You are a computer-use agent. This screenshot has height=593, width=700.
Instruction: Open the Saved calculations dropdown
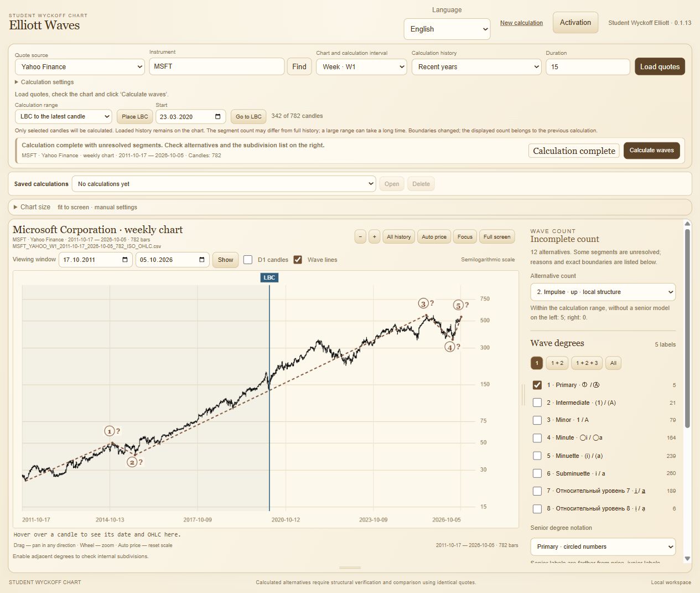click(224, 184)
